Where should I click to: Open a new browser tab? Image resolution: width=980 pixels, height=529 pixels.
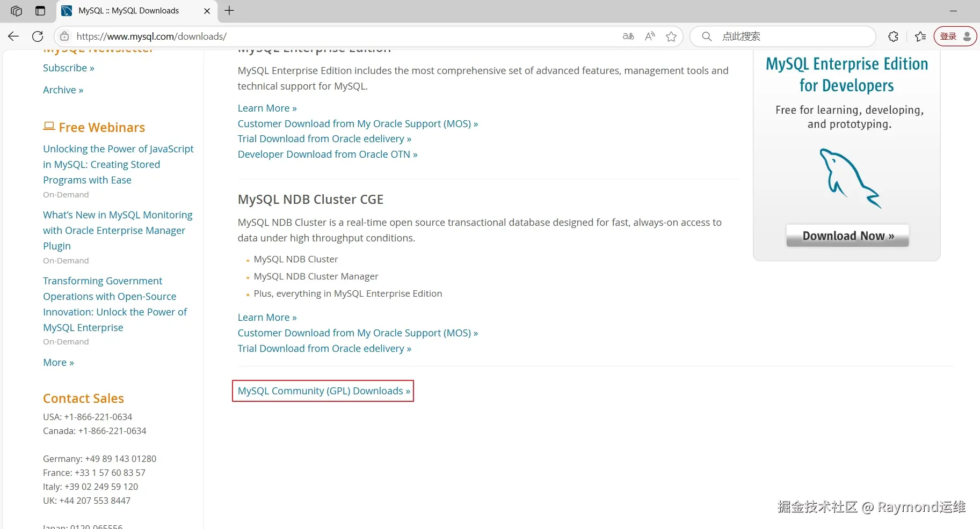coord(229,11)
